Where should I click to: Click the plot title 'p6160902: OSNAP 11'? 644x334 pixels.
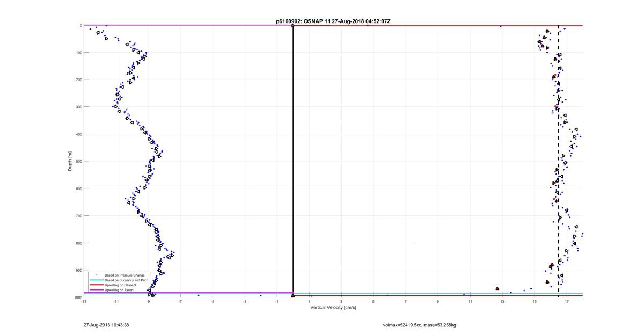[x=303, y=21]
